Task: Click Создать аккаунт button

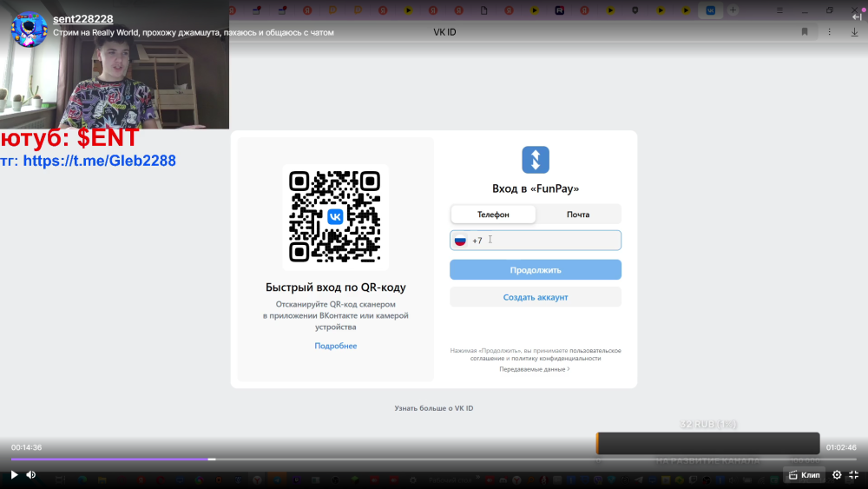Action: pos(536,297)
